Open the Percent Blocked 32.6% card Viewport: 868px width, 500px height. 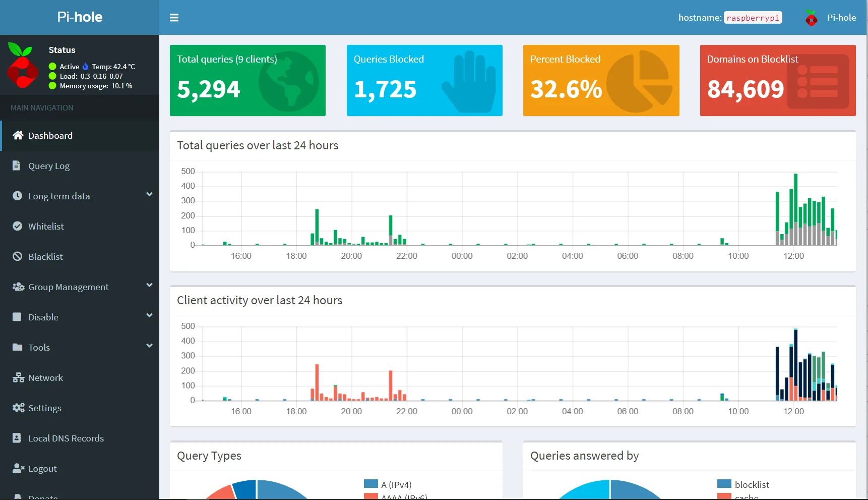coord(601,80)
